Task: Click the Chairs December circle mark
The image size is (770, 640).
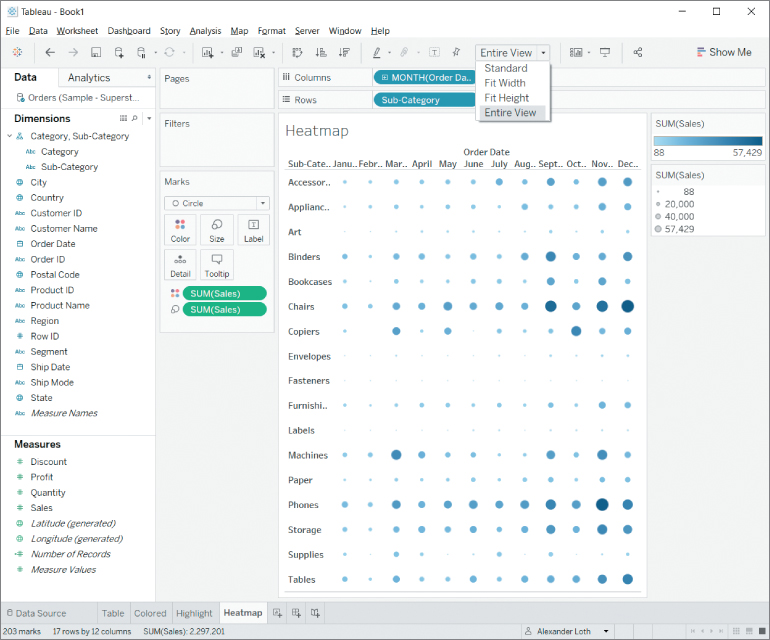Action: click(x=627, y=306)
